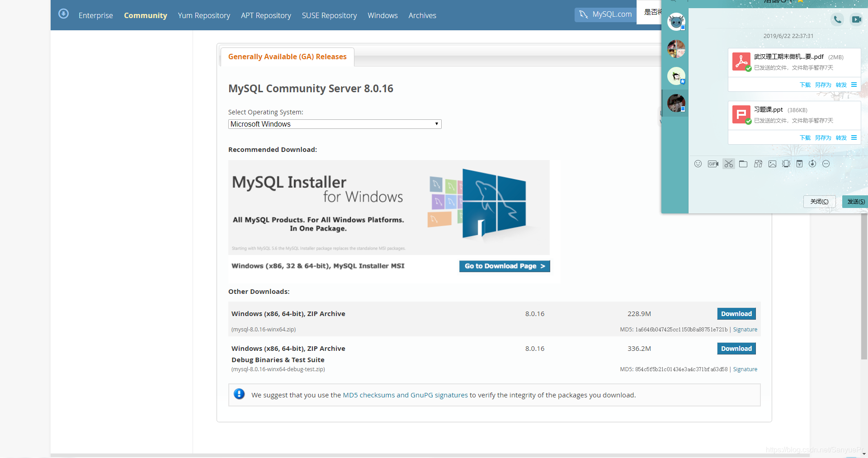Open the Community nav item

click(146, 15)
